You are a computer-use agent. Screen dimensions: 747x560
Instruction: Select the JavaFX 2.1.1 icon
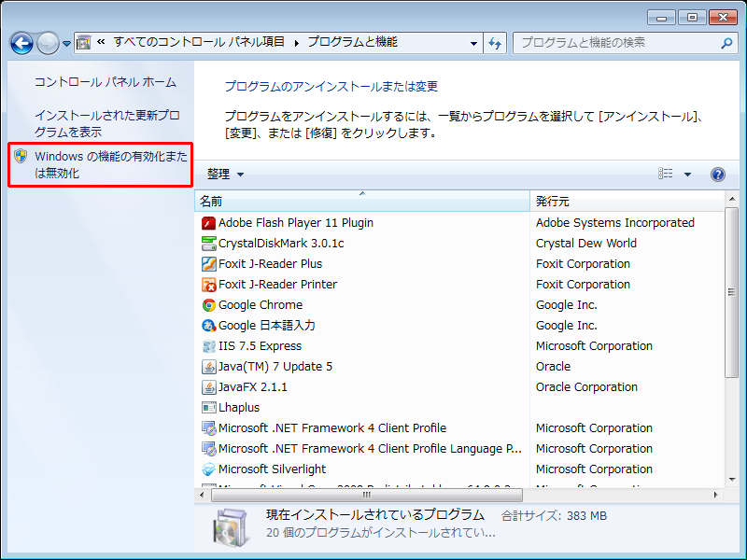coord(208,386)
